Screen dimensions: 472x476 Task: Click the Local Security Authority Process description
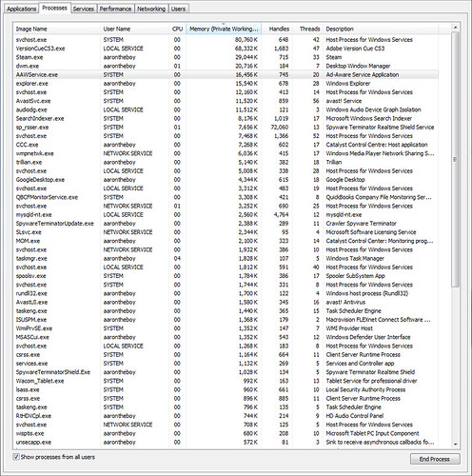pos(365,389)
